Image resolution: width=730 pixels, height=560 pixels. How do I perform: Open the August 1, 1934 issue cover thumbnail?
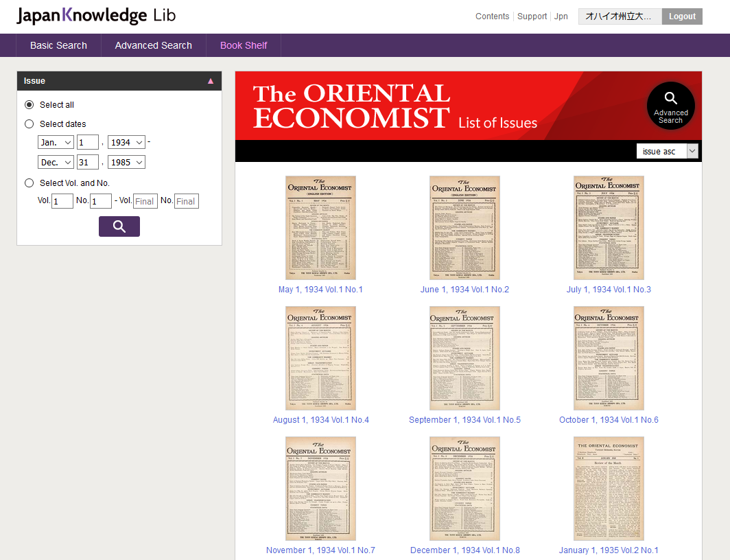pyautogui.click(x=320, y=358)
